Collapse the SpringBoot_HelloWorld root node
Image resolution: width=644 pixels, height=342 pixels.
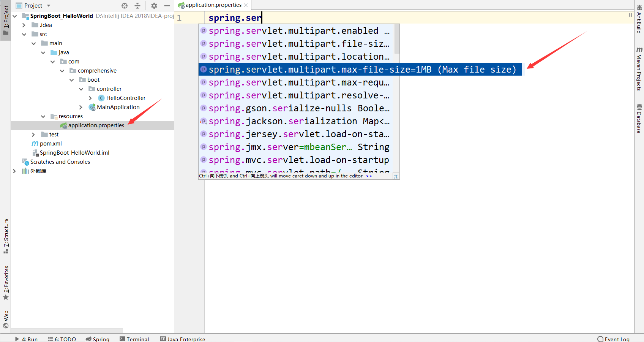point(15,16)
